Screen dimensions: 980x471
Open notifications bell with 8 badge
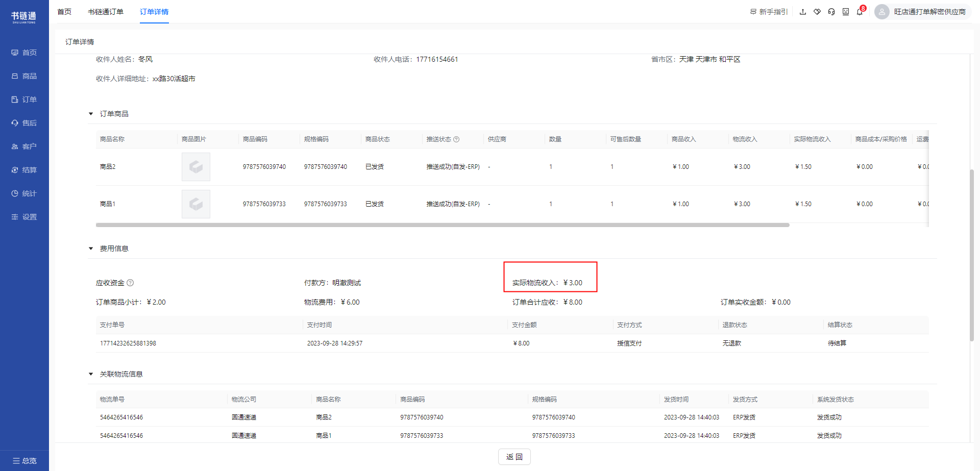point(860,11)
